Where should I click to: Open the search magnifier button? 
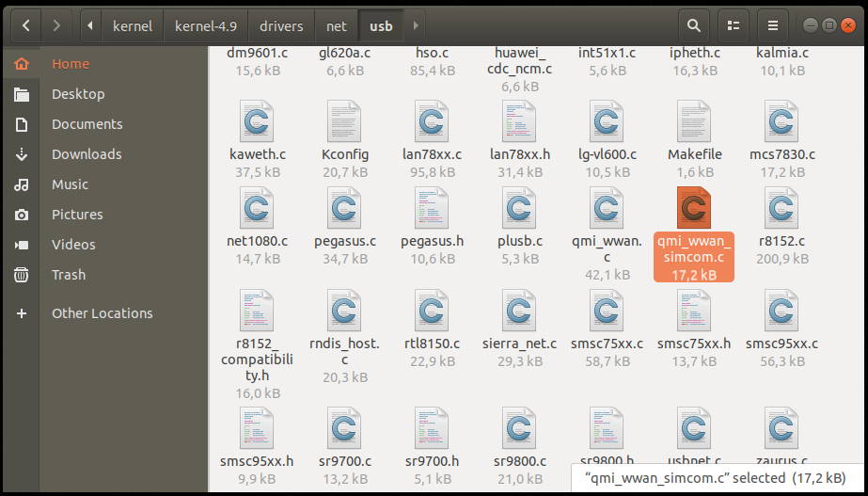[694, 25]
